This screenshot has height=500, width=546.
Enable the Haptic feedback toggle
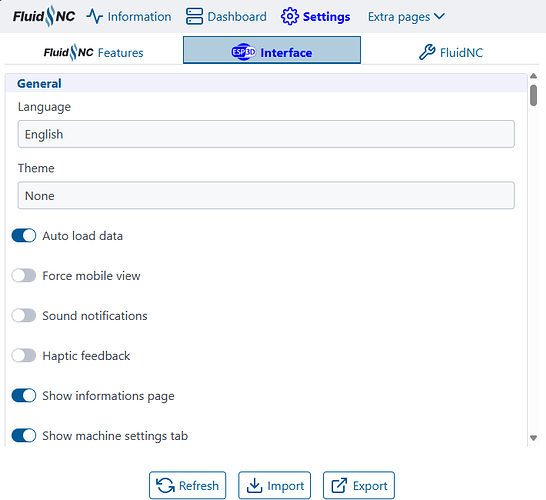pyautogui.click(x=24, y=356)
